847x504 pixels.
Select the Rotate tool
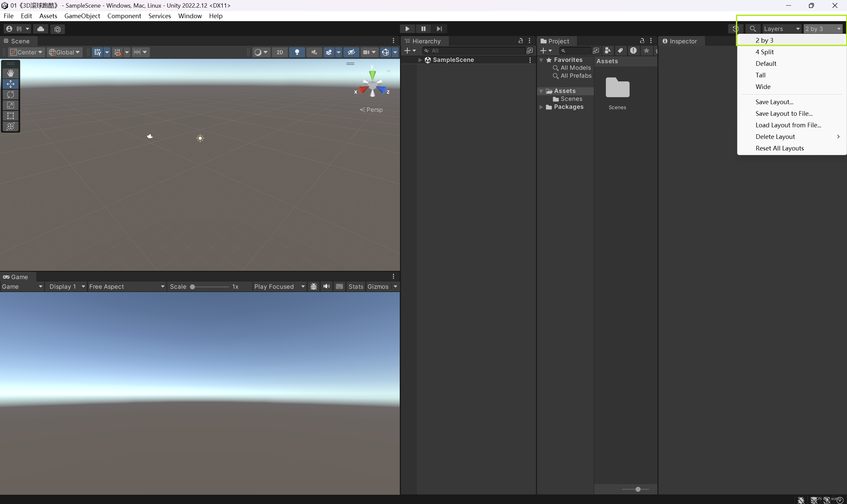click(11, 94)
